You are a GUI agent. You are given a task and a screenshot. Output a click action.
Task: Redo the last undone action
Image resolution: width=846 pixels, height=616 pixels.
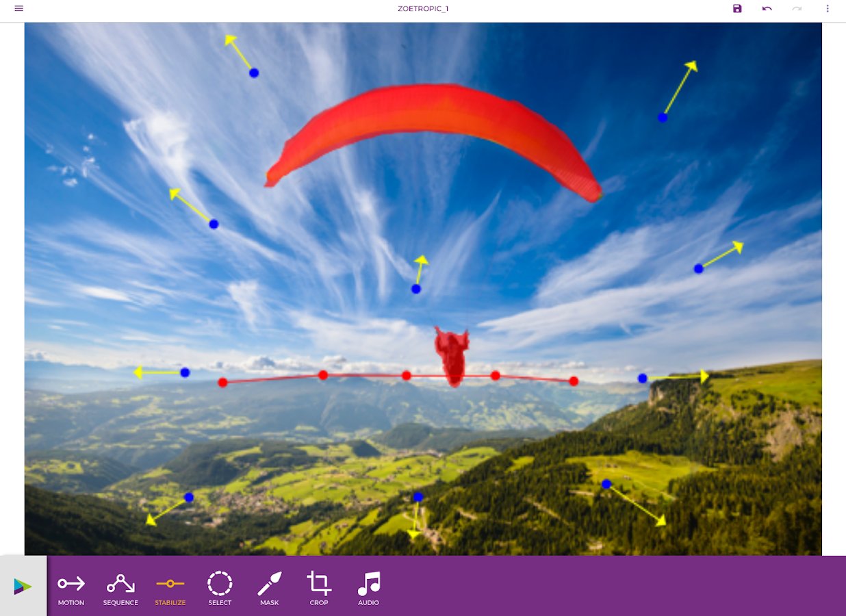point(797,8)
